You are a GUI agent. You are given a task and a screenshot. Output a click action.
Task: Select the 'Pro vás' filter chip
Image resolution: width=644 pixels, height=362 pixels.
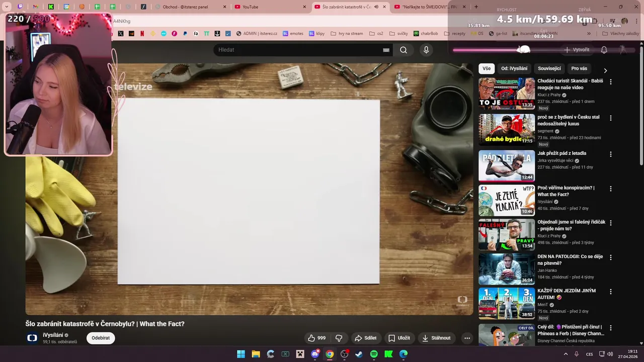tap(579, 68)
